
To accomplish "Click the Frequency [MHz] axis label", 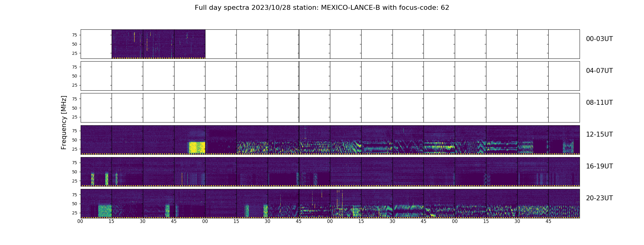I will [64, 123].
